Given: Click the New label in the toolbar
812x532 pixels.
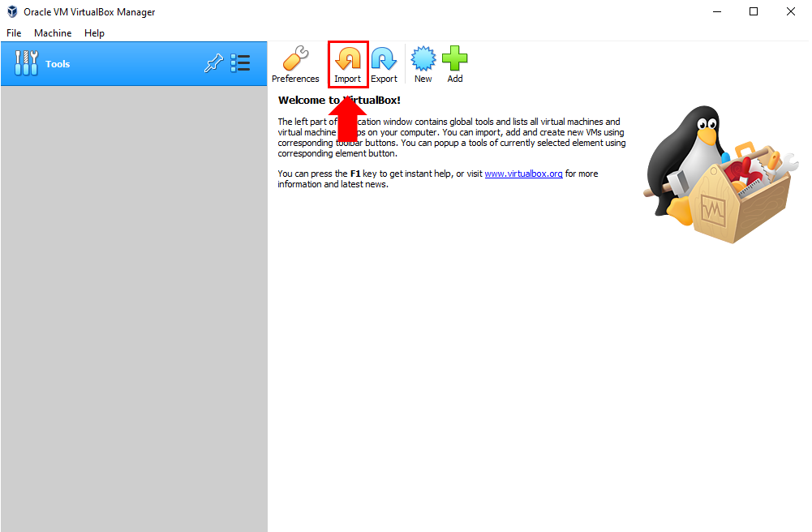Looking at the screenshot, I should (x=423, y=78).
